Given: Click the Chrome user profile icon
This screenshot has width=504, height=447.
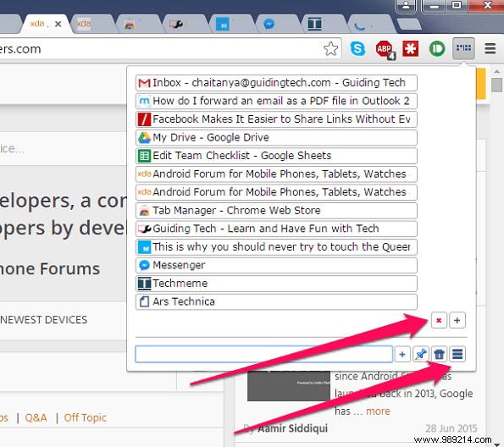Looking at the screenshot, I should [x=406, y=5].
